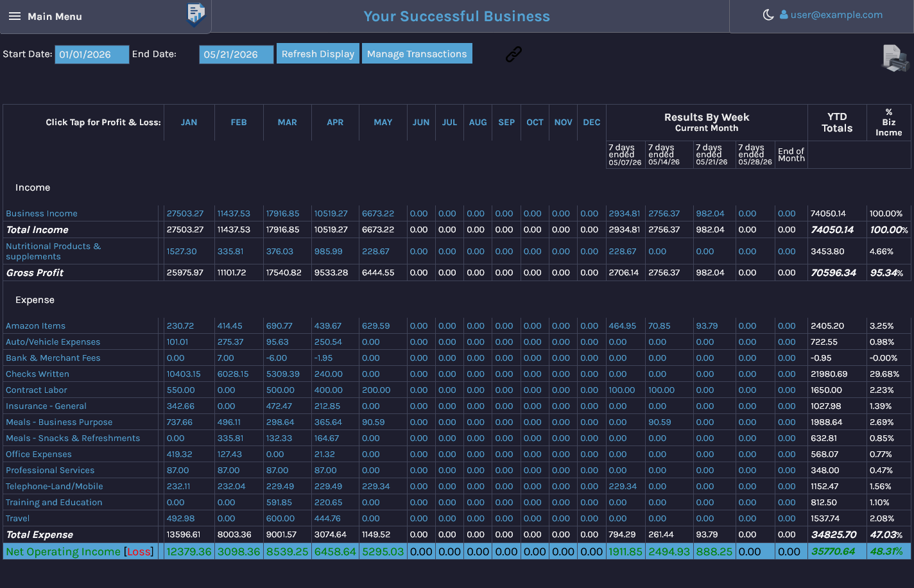Click the printer icon to print report

point(895,58)
